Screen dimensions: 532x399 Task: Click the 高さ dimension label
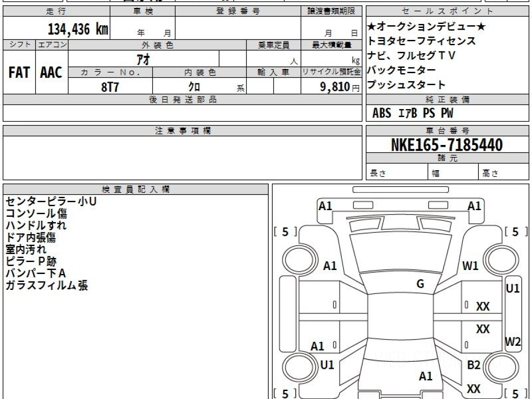click(491, 174)
